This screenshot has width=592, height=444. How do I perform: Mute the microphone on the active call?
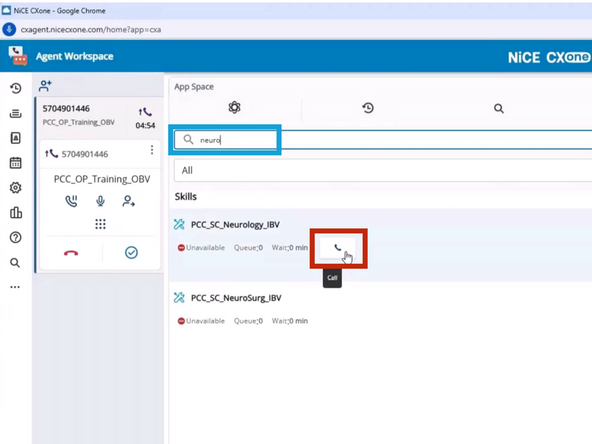pos(100,201)
